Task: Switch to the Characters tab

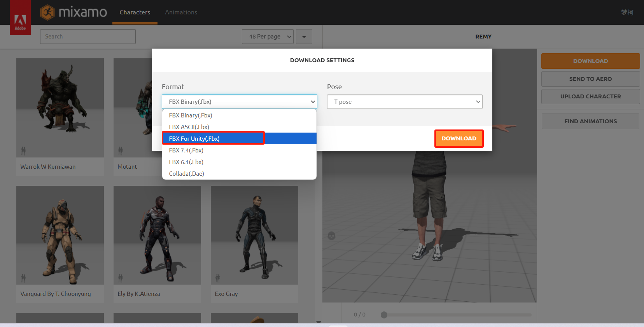Action: tap(135, 12)
